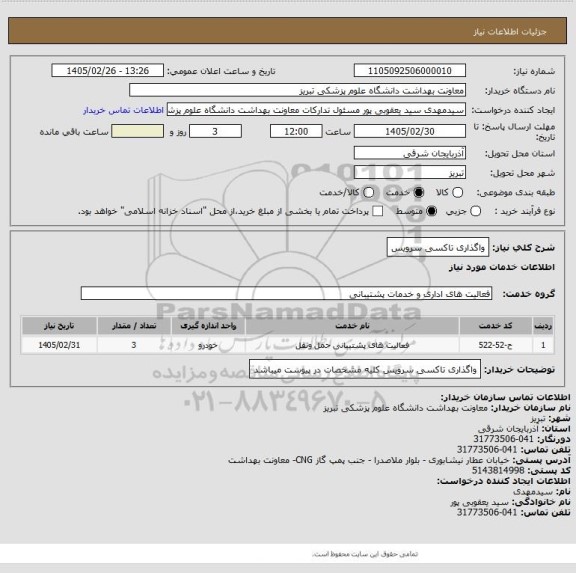Click the جزئیات اطلاعات نیاز header title
This screenshot has width=576, height=573.
click(510, 32)
